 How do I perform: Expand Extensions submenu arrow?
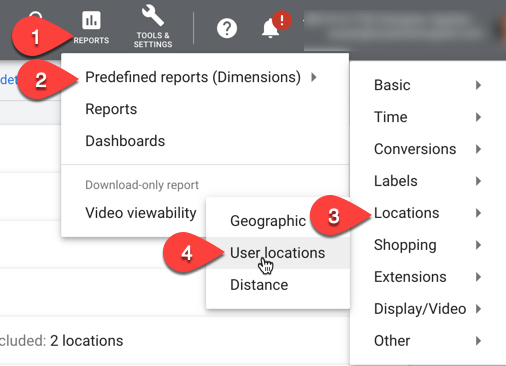(x=478, y=277)
